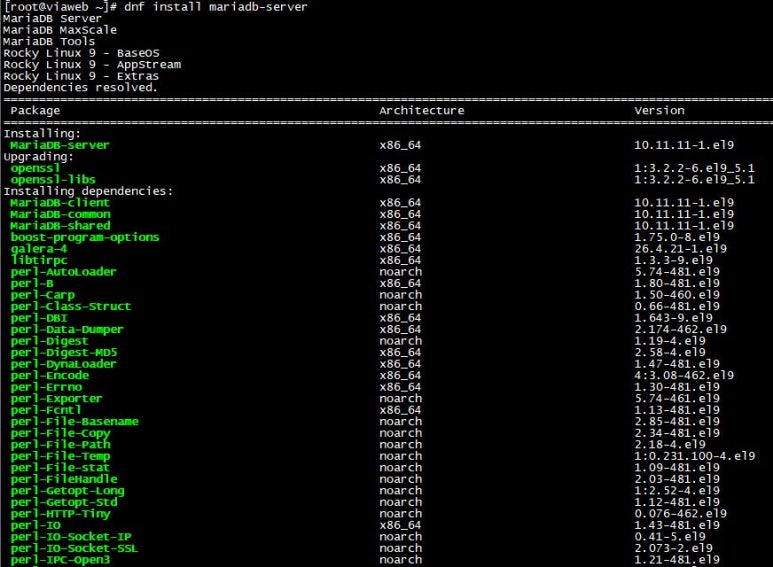Screen dimensions: 773x567
Task: Click the noarch architecture of perl-Exporter
Action: (x=400, y=398)
